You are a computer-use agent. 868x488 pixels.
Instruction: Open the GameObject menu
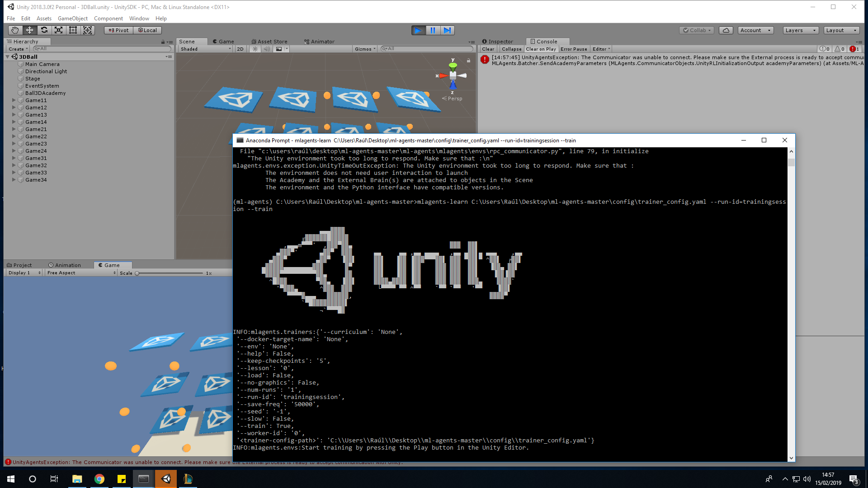coord(72,19)
